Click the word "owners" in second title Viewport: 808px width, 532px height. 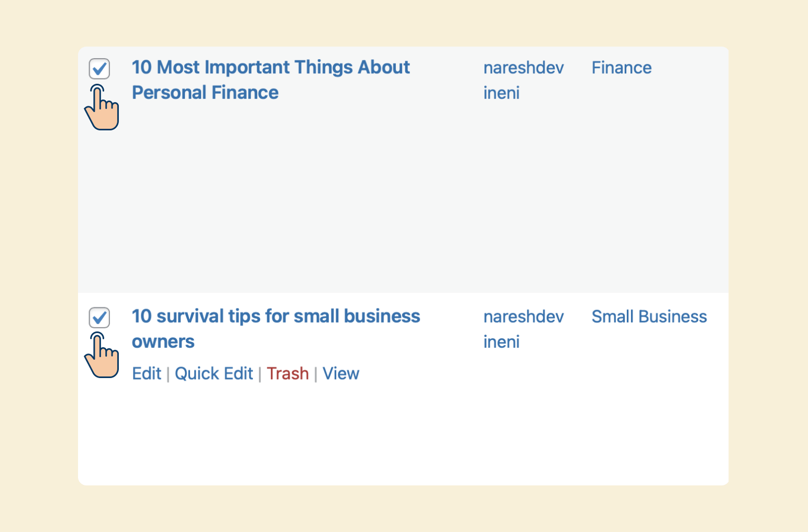[163, 341]
